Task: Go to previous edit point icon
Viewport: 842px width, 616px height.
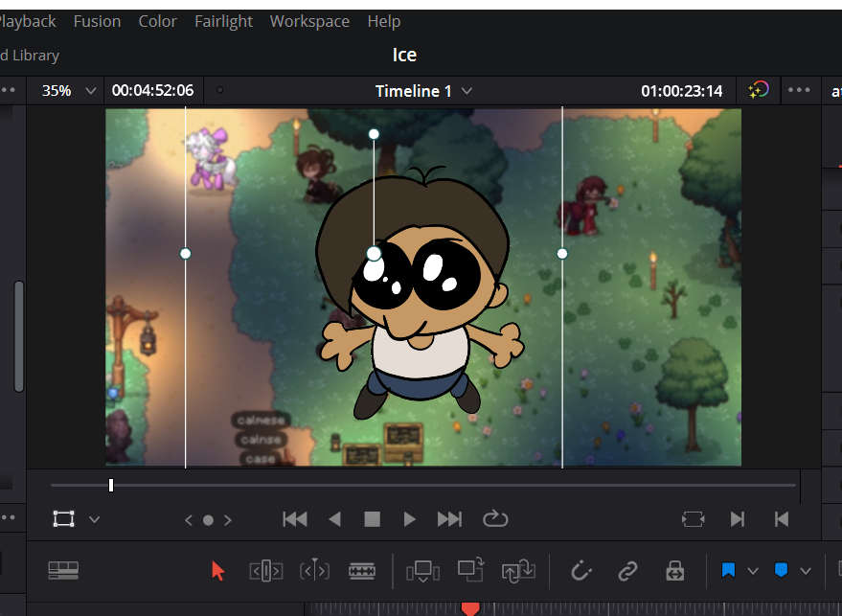Action: click(782, 519)
